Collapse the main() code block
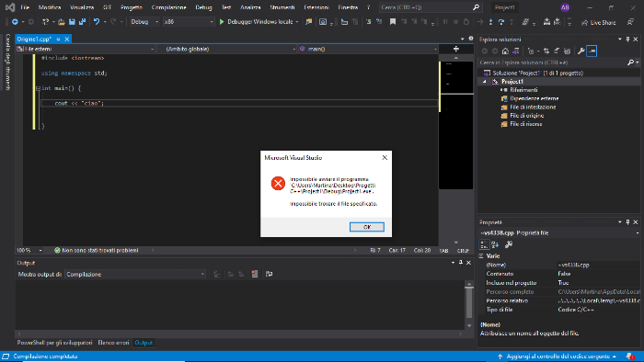The width and height of the screenshot is (644, 362). (x=38, y=88)
